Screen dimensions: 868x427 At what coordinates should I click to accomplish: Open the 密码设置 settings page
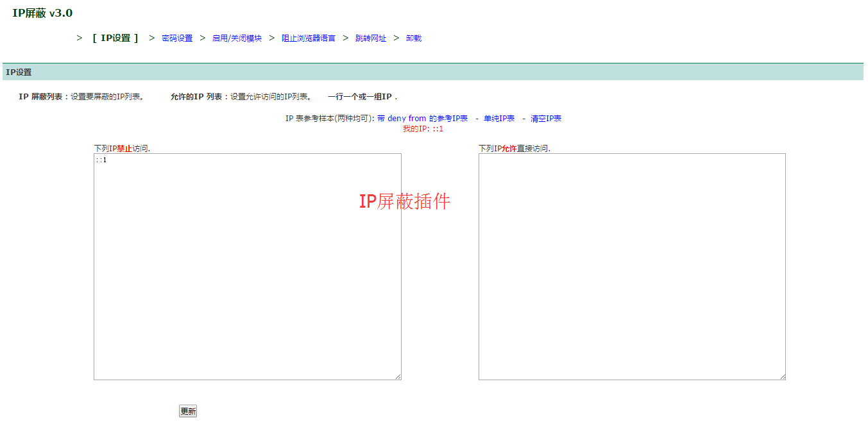177,38
